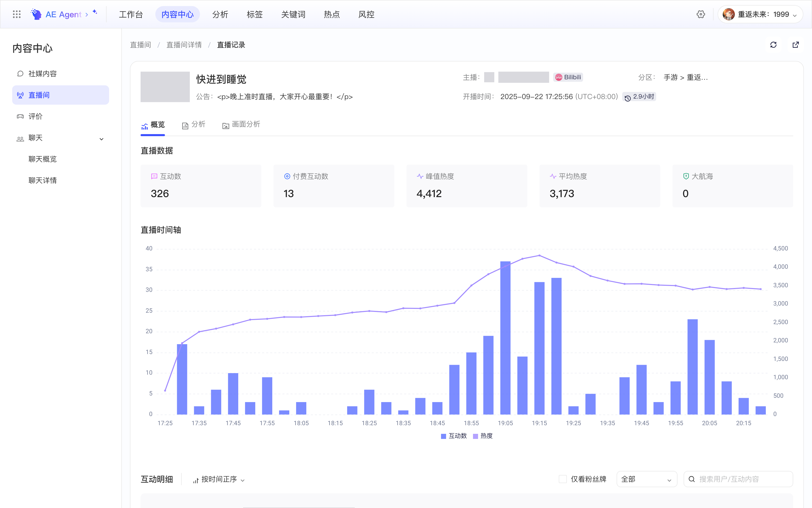Expand the AE Agent breadcrumb chevron
Screen dimensions: 812x508
87,14
